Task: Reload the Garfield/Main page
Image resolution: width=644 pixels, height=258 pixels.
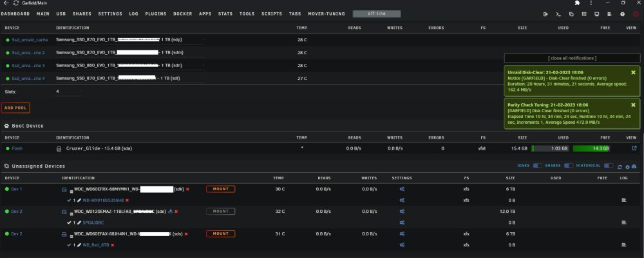Action: click(x=16, y=3)
